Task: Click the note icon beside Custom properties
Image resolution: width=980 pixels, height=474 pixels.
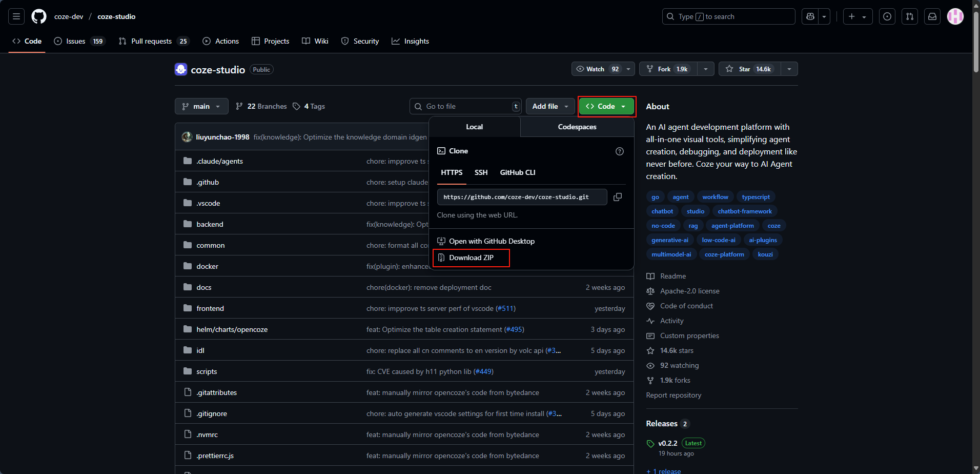Action: [650, 336]
